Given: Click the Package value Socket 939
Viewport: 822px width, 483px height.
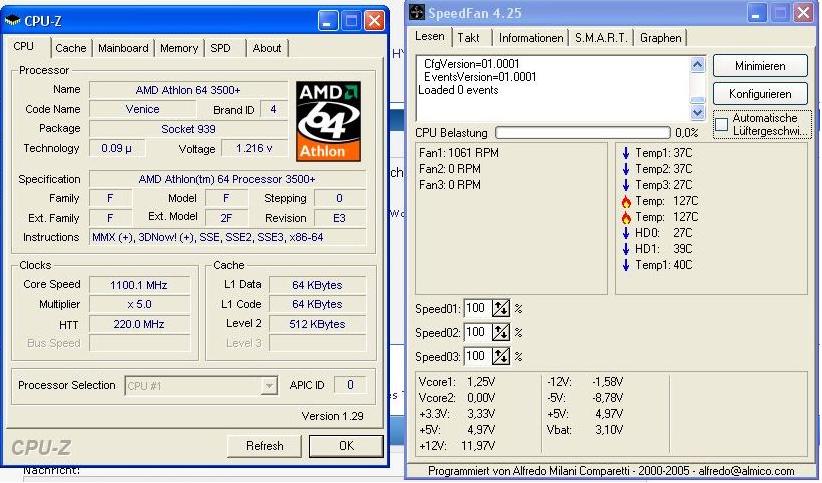Looking at the screenshot, I should [188, 129].
